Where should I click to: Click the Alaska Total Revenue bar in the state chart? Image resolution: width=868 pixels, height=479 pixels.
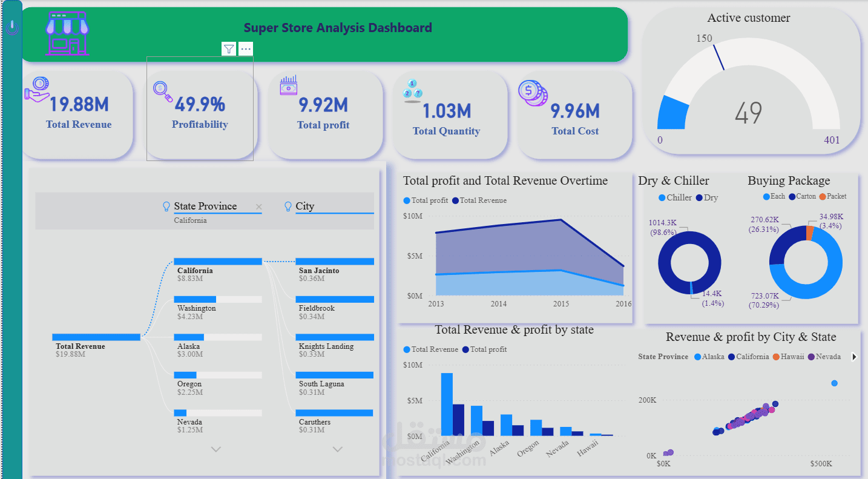(x=506, y=425)
